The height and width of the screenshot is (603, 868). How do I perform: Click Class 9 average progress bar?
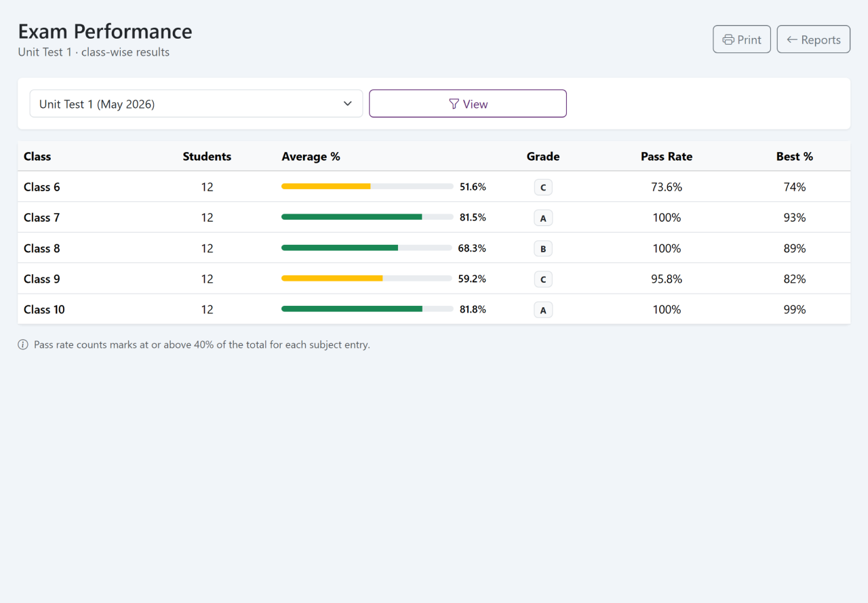[366, 278]
